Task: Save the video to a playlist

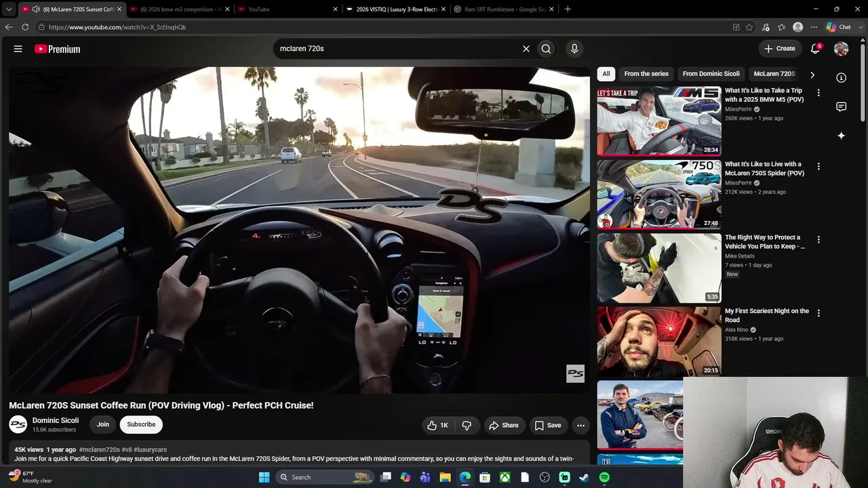Action: [548, 426]
